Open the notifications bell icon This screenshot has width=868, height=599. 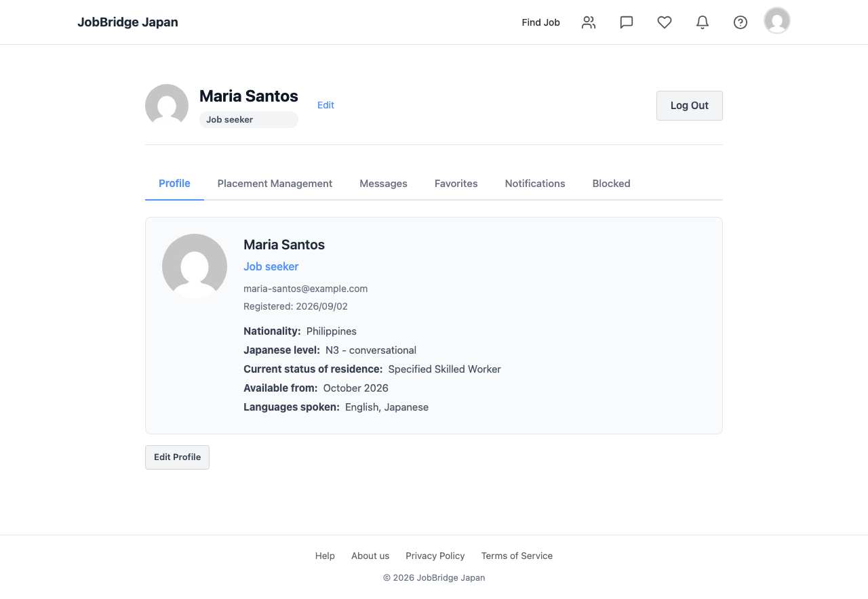pyautogui.click(x=703, y=22)
